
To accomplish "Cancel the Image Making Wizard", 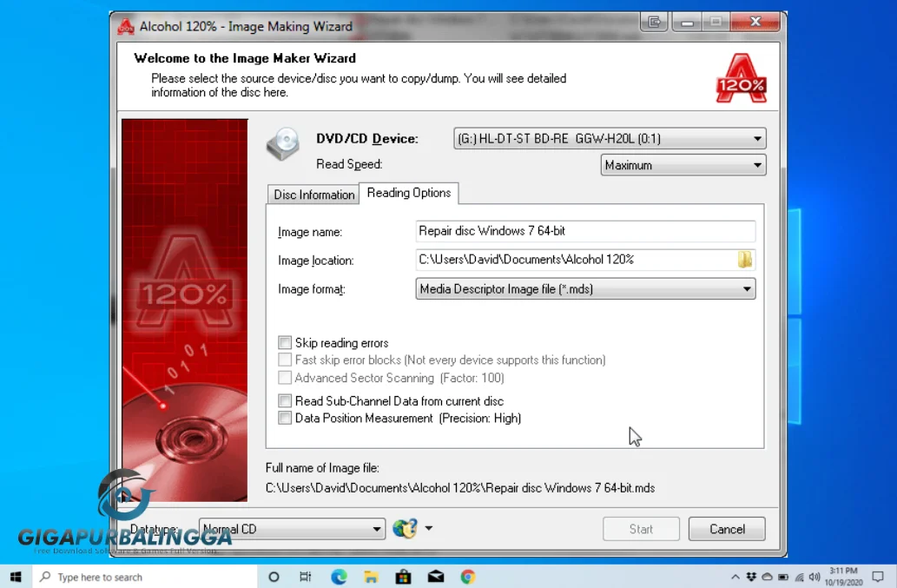I will coord(727,528).
